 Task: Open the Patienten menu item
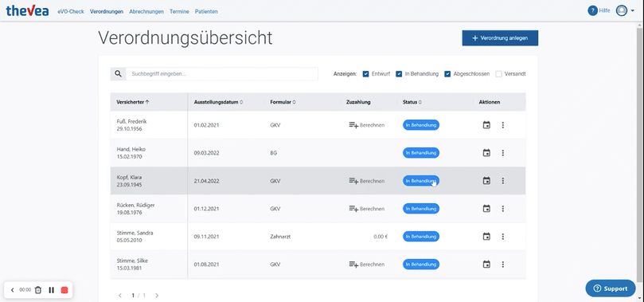206,11
